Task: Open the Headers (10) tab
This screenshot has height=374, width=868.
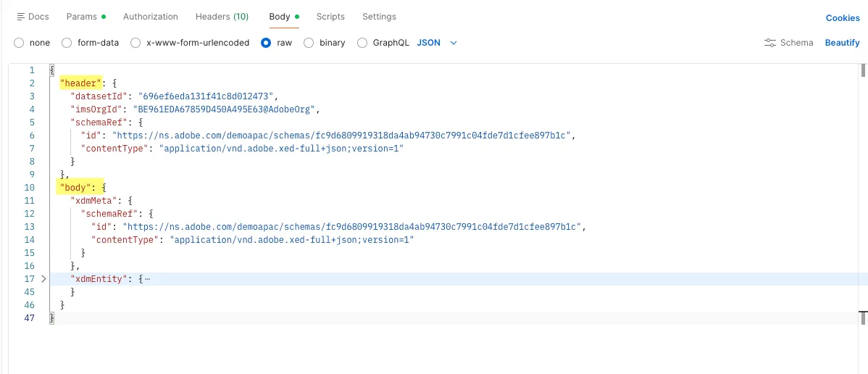Action: 222,17
